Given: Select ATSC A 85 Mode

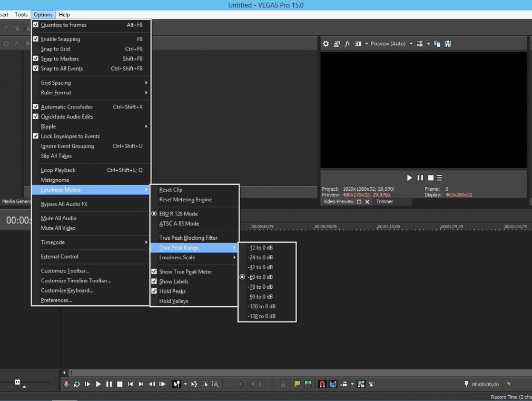Looking at the screenshot, I should click(x=194, y=224).
